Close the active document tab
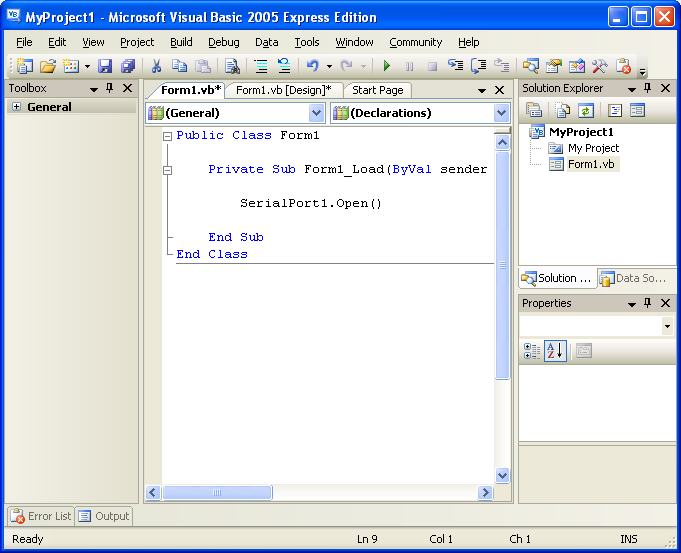Screen dimensions: 681x553 [x=499, y=90]
